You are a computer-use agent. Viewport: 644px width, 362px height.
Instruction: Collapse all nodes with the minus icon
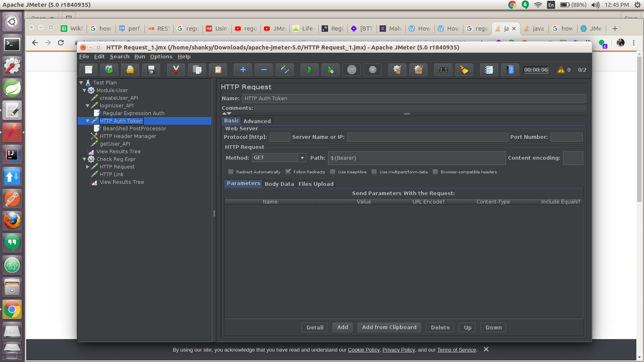(264, 70)
